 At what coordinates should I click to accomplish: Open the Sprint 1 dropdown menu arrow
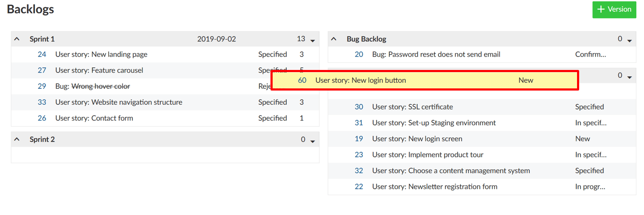coord(313,41)
